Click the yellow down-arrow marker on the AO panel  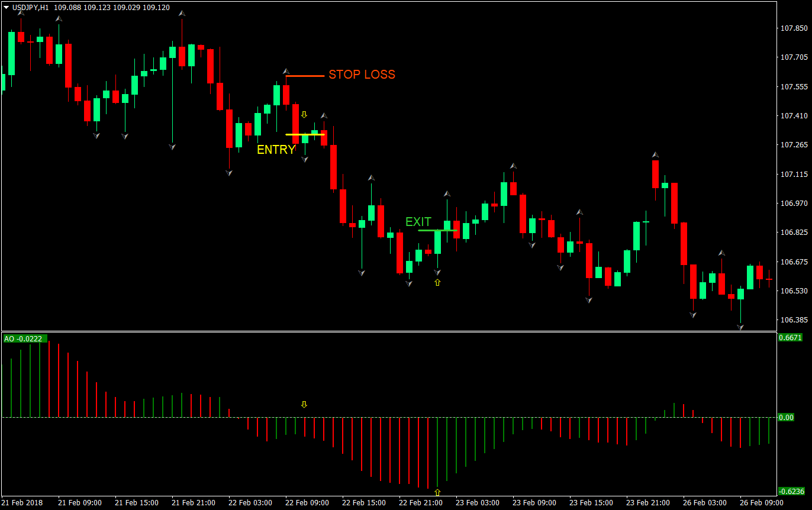tap(304, 404)
